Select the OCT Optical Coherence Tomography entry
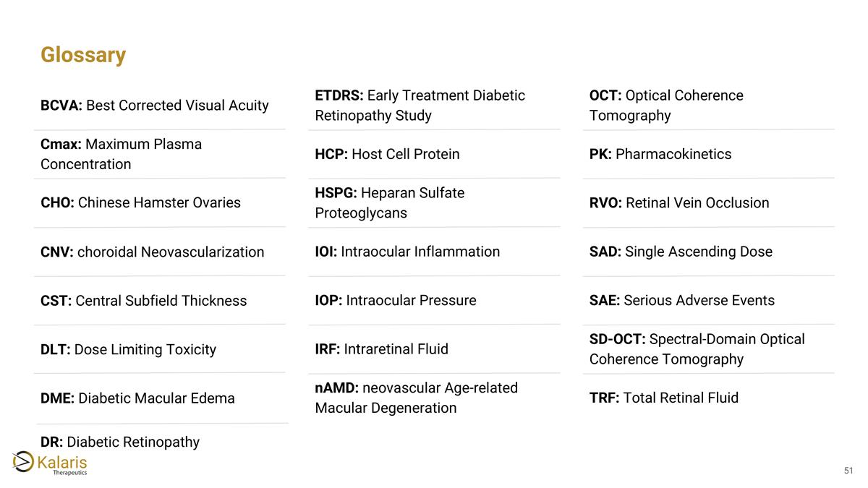Image resolution: width=868 pixels, height=488 pixels. pyautogui.click(x=666, y=106)
